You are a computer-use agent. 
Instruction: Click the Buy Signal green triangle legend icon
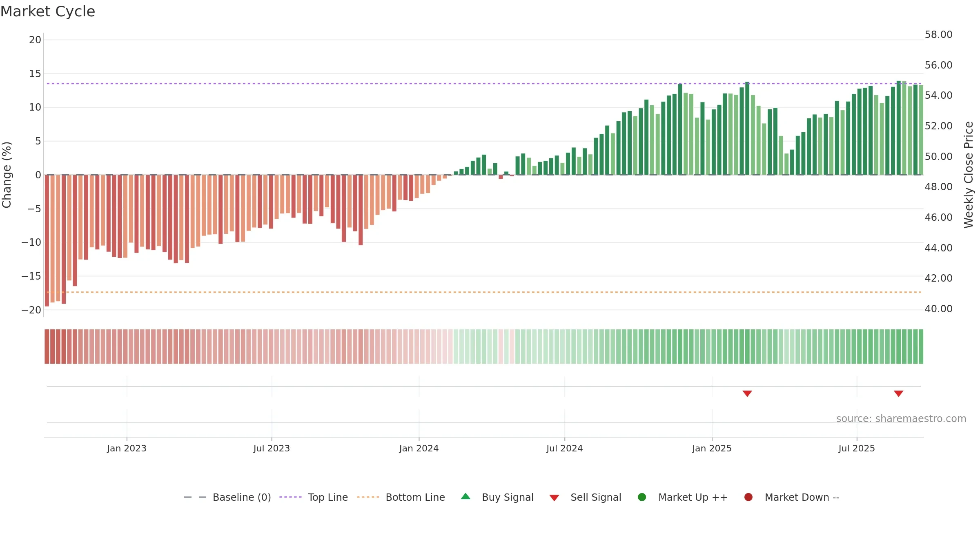465,496
